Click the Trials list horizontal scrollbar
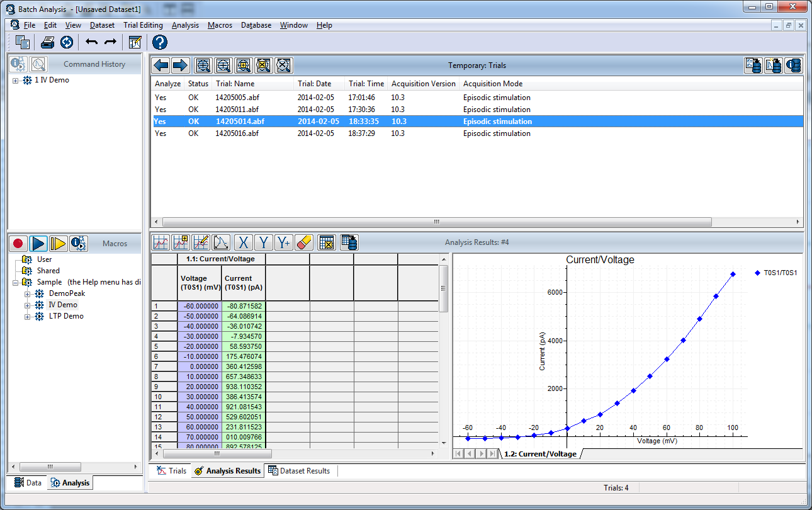The height and width of the screenshot is (510, 812). tap(437, 222)
